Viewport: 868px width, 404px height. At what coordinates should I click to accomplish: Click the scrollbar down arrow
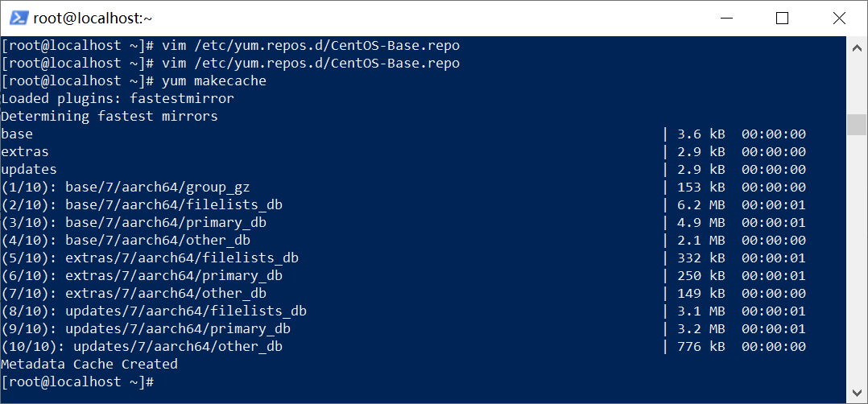point(857,393)
